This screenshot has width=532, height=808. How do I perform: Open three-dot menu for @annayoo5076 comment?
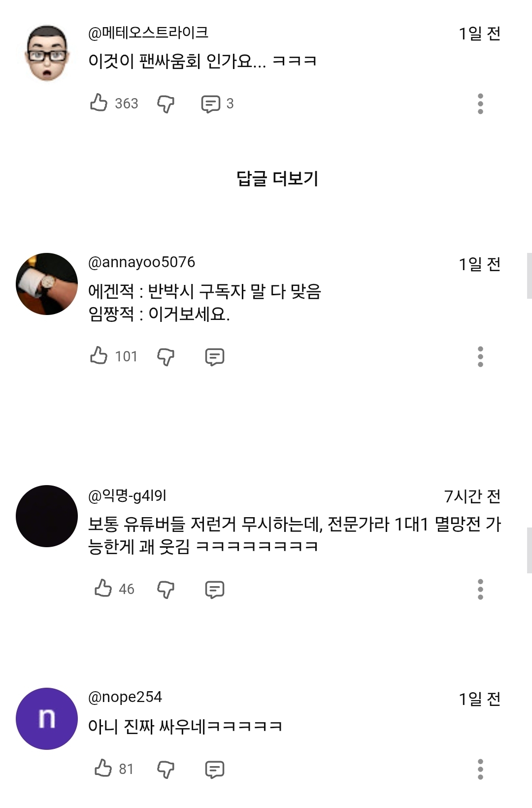tap(480, 356)
